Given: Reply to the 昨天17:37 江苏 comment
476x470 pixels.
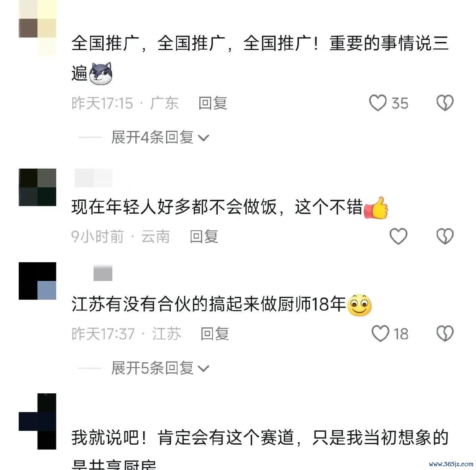Looking at the screenshot, I should (215, 334).
